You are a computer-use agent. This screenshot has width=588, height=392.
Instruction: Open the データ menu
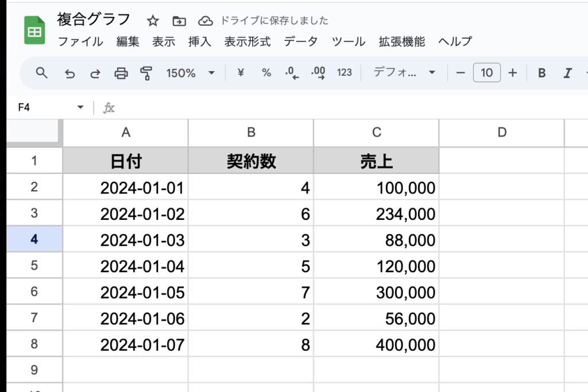(301, 41)
